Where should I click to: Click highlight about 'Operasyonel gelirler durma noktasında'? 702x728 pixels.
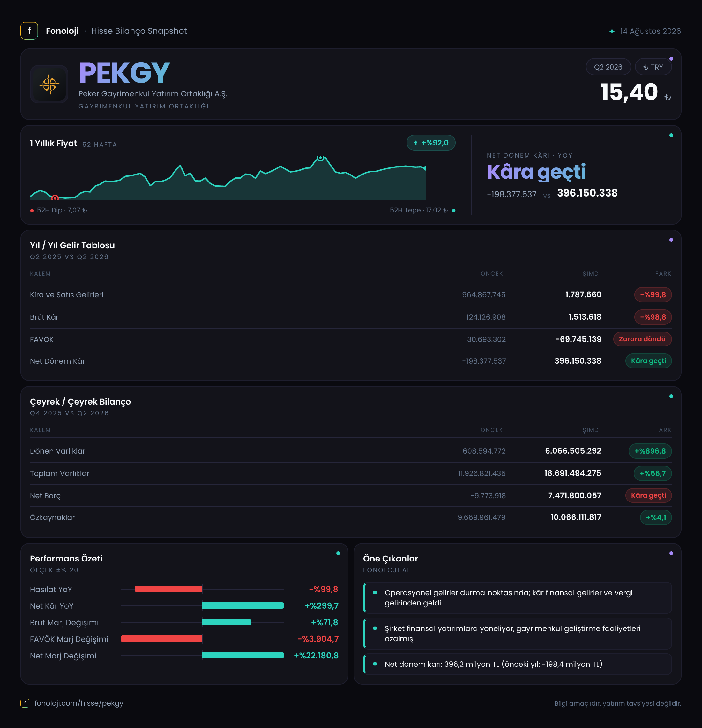[518, 598]
